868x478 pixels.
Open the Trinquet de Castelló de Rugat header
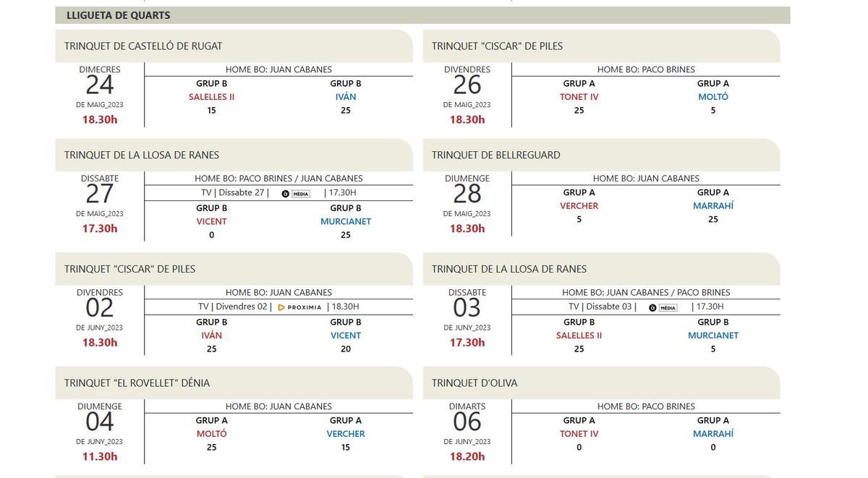coord(143,46)
